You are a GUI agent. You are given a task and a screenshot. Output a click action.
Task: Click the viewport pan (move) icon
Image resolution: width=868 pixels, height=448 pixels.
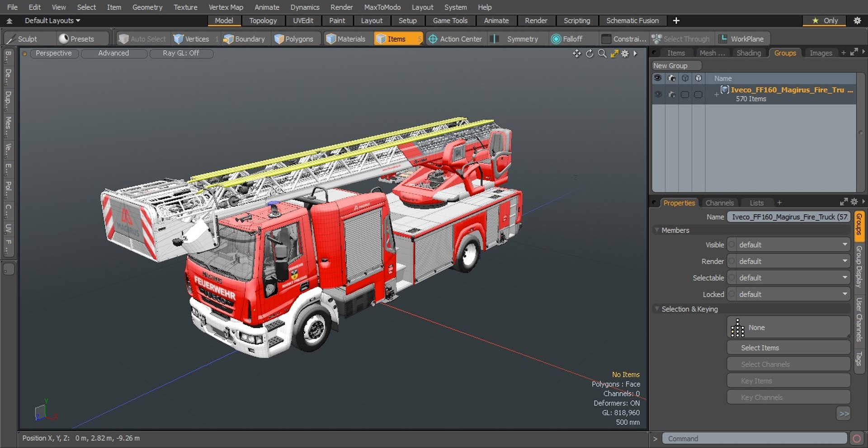(x=577, y=54)
